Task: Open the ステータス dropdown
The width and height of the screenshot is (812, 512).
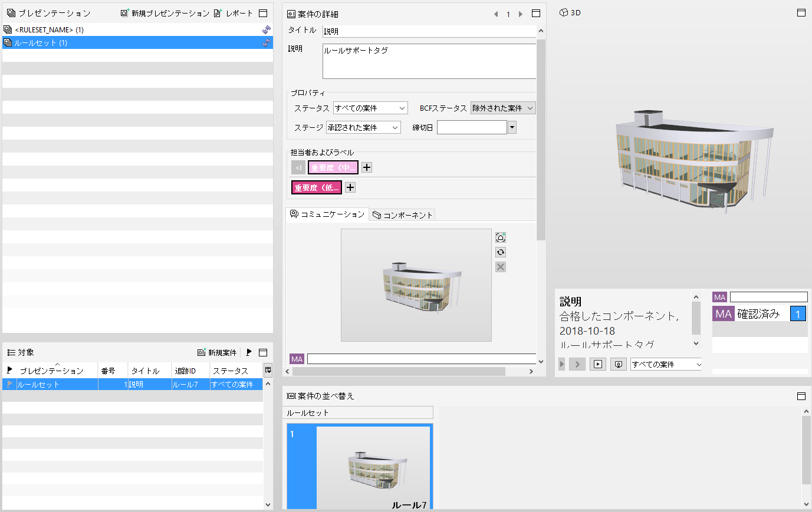Action: coord(370,108)
